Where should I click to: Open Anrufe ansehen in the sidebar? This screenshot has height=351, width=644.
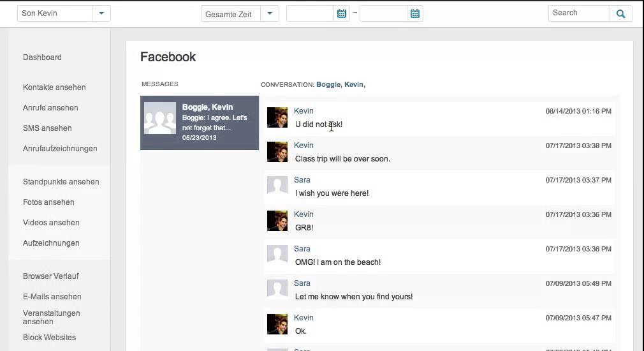pyautogui.click(x=50, y=108)
